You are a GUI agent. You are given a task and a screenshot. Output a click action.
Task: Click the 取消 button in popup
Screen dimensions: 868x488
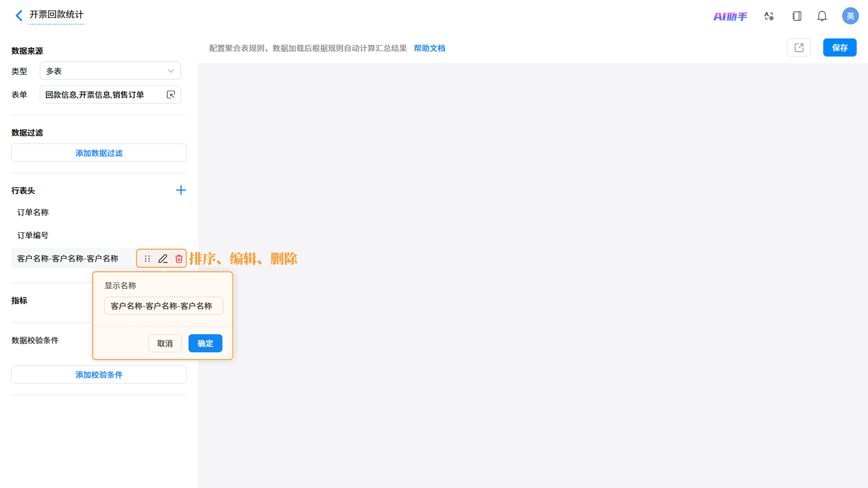click(165, 343)
